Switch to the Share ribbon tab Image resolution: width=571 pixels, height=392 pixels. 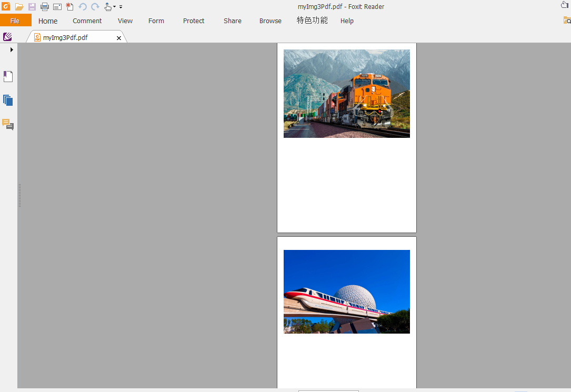click(x=233, y=21)
